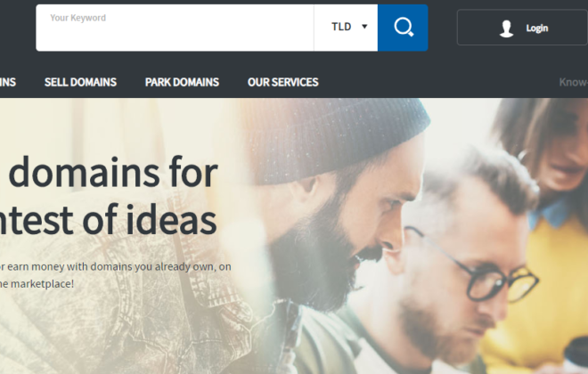Image resolution: width=588 pixels, height=374 pixels.
Task: Click the marketplace! text line
Action: 37,284
